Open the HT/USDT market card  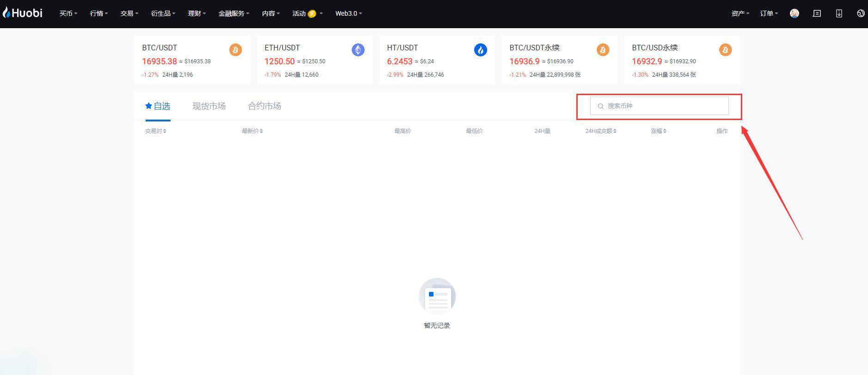tap(437, 60)
